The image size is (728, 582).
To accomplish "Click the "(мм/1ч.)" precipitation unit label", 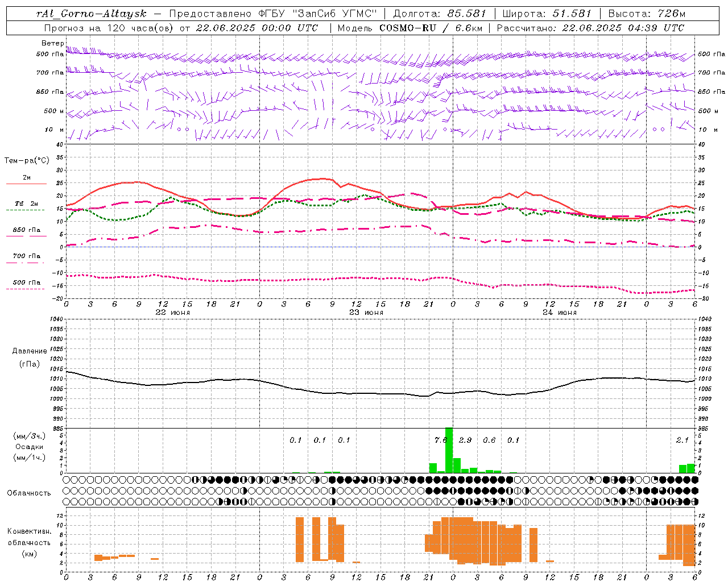I will (x=29, y=458).
